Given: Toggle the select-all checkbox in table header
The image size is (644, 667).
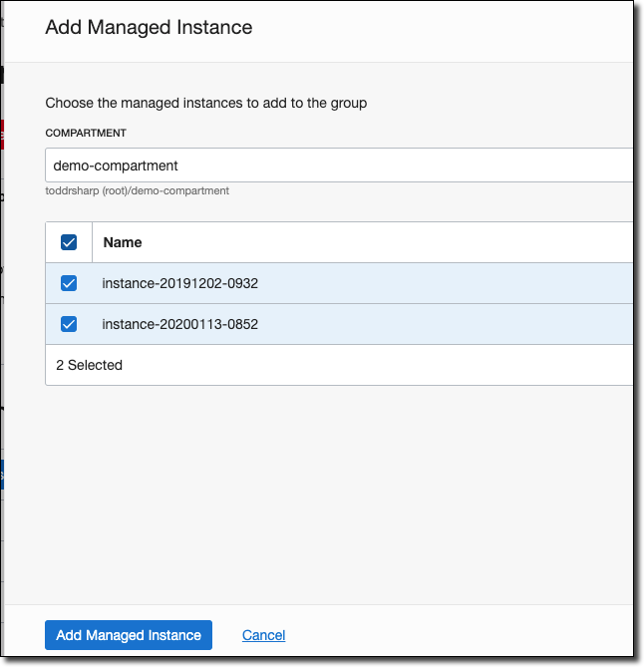Looking at the screenshot, I should tap(69, 242).
